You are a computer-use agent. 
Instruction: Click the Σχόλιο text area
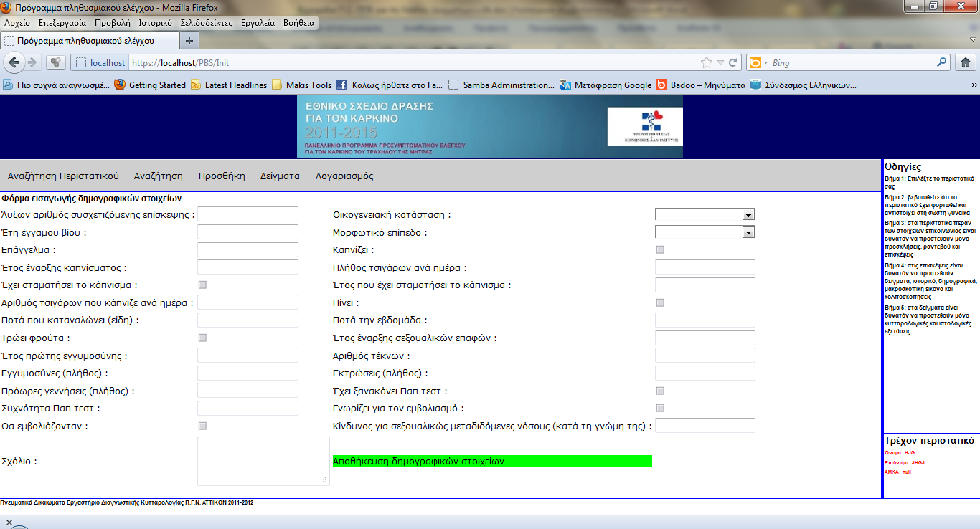[263, 461]
